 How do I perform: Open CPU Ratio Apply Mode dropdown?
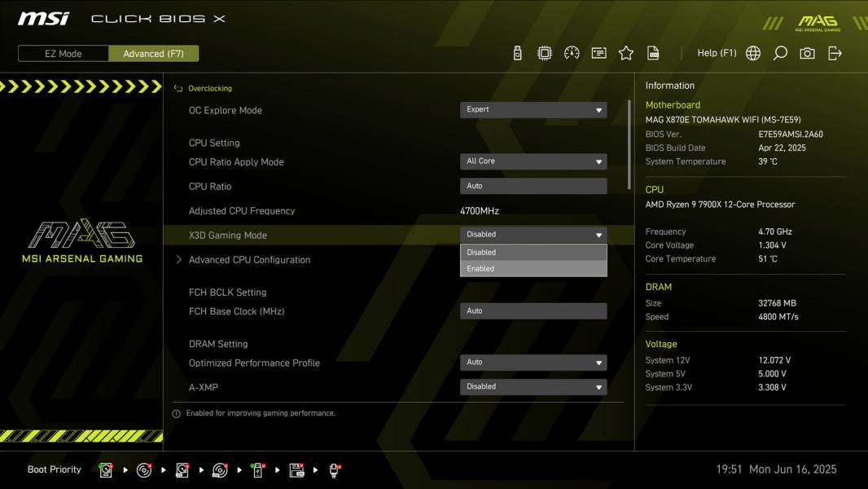pos(533,161)
